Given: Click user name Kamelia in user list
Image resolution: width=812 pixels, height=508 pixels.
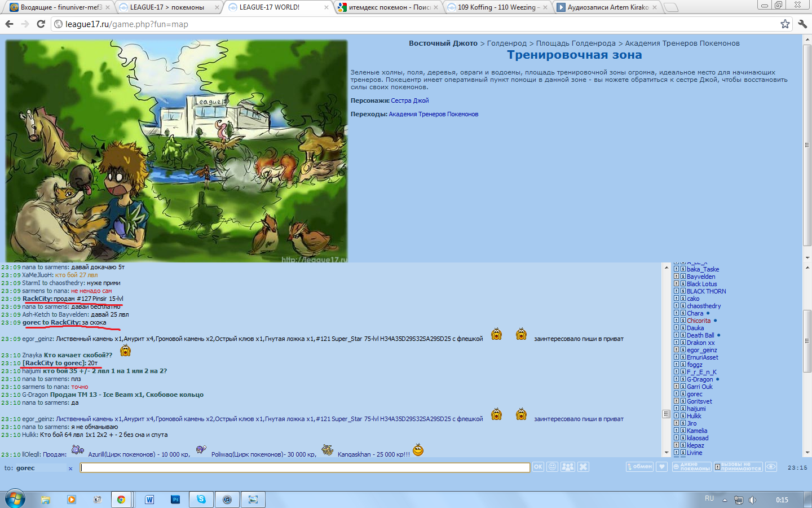Looking at the screenshot, I should point(697,431).
